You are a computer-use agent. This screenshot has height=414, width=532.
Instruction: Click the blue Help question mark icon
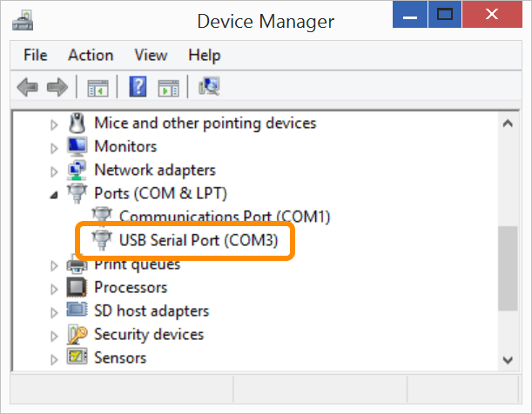coord(138,87)
